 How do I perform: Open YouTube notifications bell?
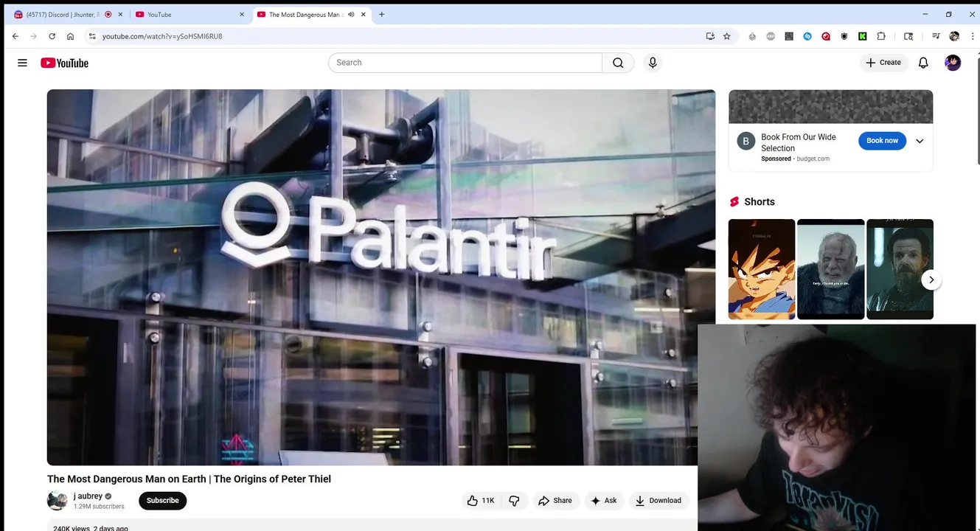pyautogui.click(x=923, y=63)
